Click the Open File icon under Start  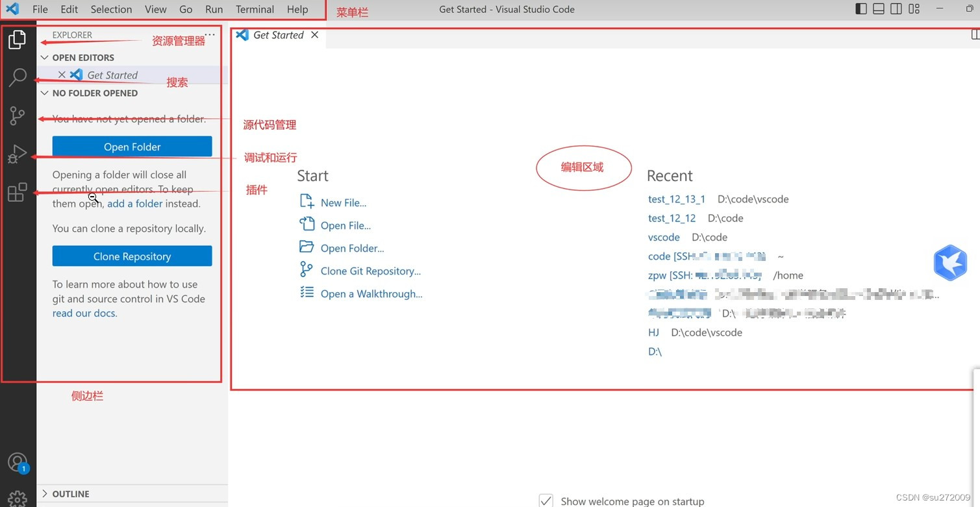307,225
